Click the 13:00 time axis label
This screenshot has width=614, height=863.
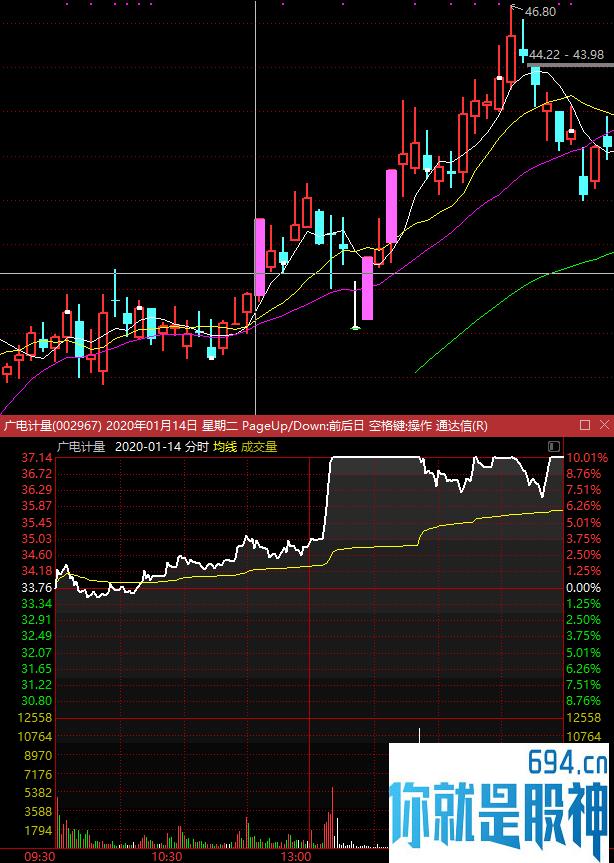tap(295, 857)
